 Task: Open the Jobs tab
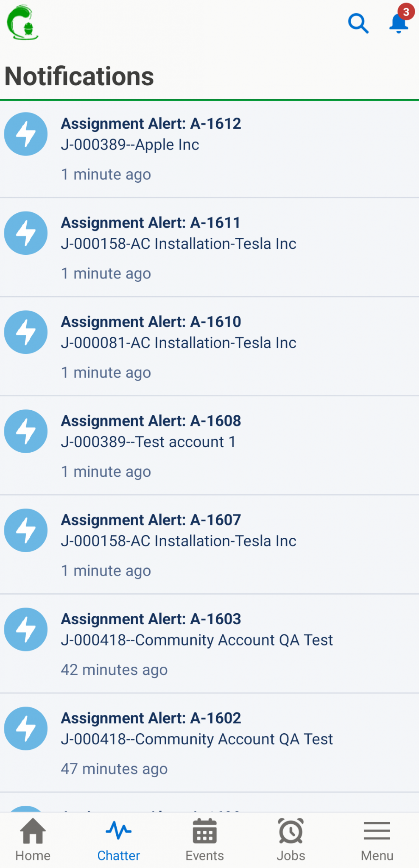(x=291, y=840)
